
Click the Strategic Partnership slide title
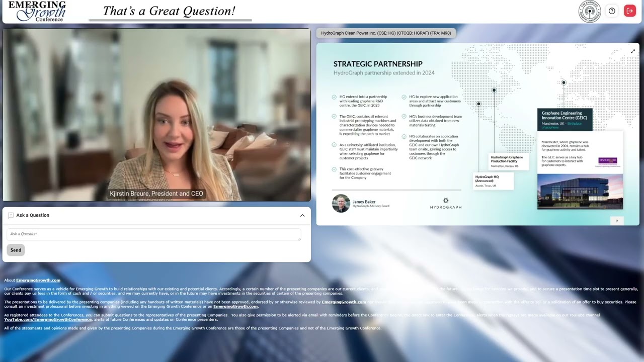pos(378,64)
